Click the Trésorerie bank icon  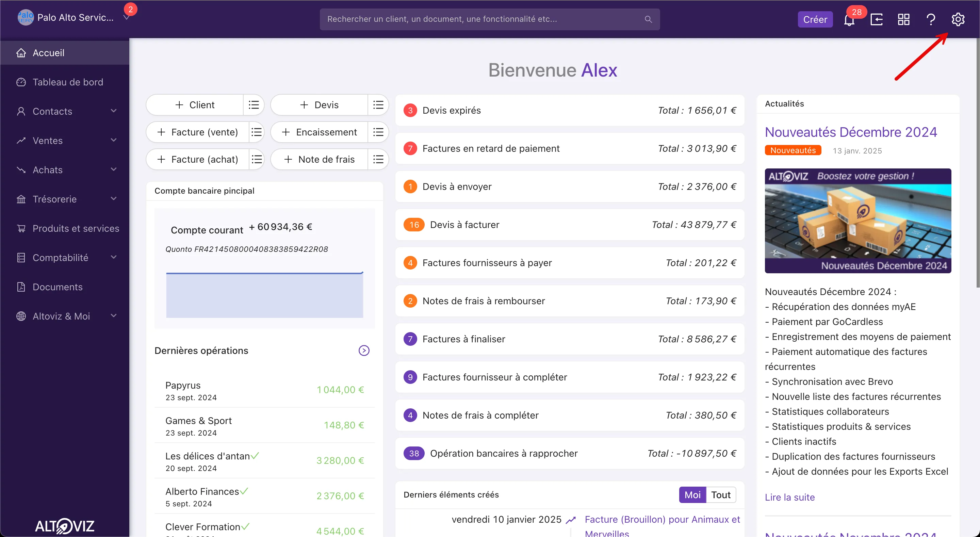coord(21,199)
